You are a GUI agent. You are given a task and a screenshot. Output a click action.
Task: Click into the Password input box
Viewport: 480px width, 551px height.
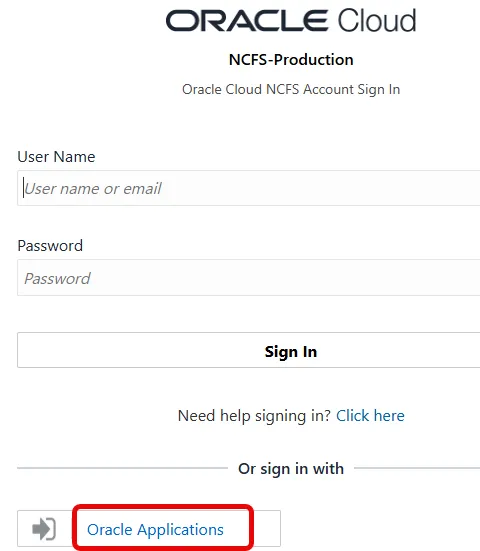coord(248,278)
